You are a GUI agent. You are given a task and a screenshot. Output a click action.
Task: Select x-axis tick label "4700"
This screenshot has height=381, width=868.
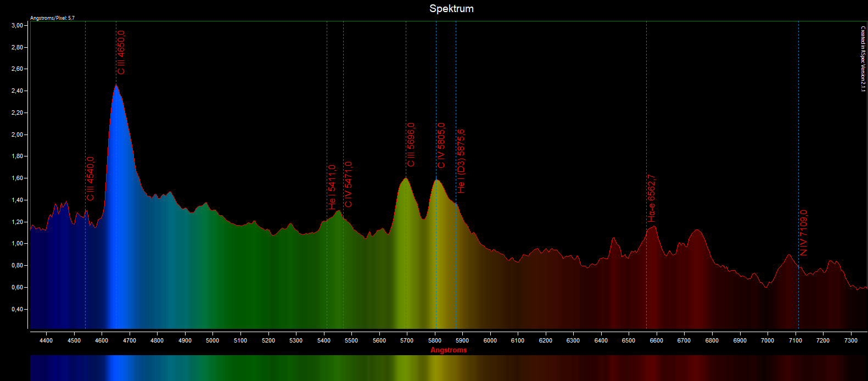point(130,340)
